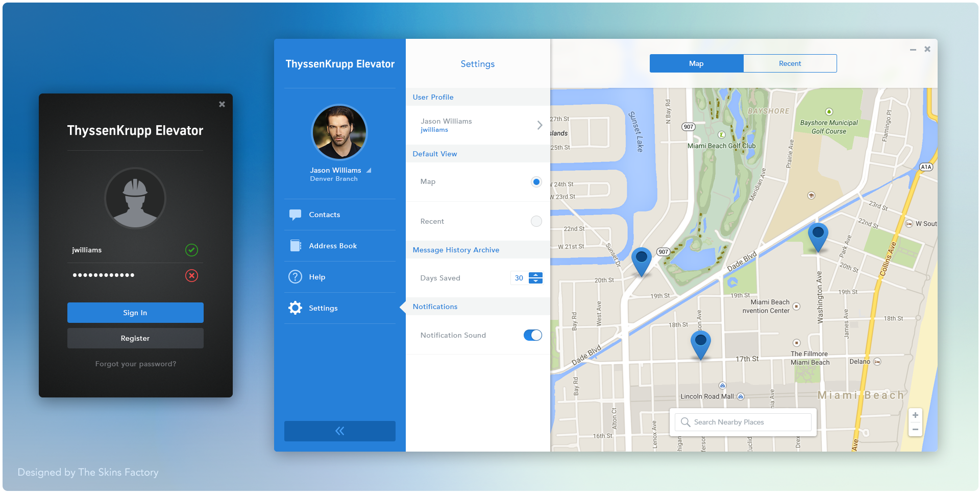The image size is (980, 494).
Task: Collapse the blue sidebar
Action: [x=339, y=431]
